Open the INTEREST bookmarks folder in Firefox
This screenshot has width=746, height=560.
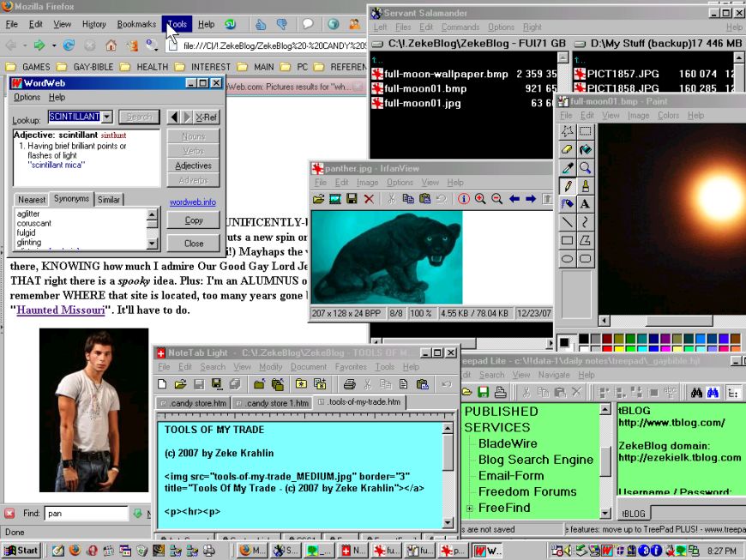click(x=202, y=67)
